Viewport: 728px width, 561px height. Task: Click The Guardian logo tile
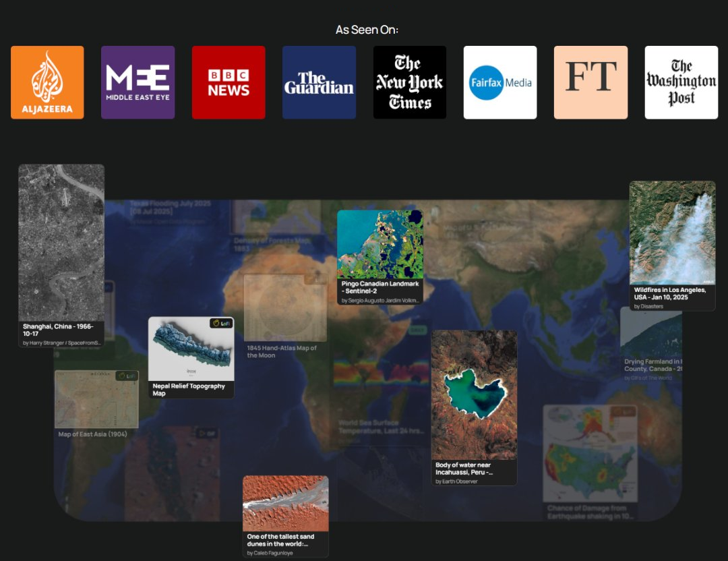coord(319,82)
